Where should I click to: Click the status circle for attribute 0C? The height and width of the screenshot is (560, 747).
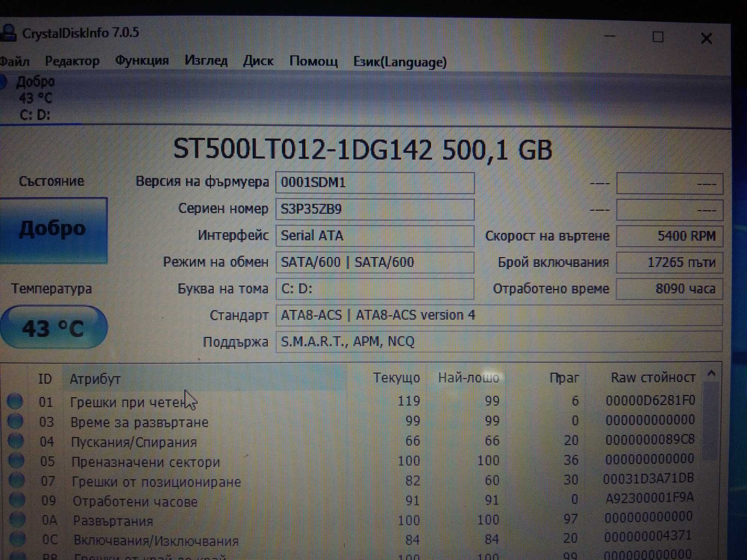pyautogui.click(x=18, y=539)
